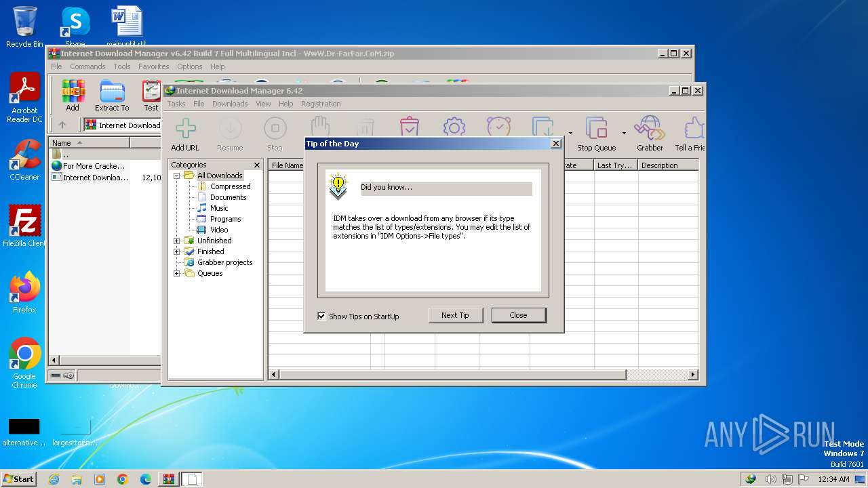
Task: Click the Delete Completed trash-check icon
Action: (409, 127)
